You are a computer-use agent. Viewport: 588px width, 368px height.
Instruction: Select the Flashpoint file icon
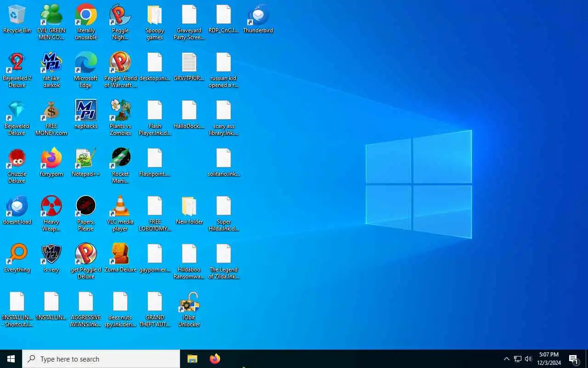click(155, 163)
